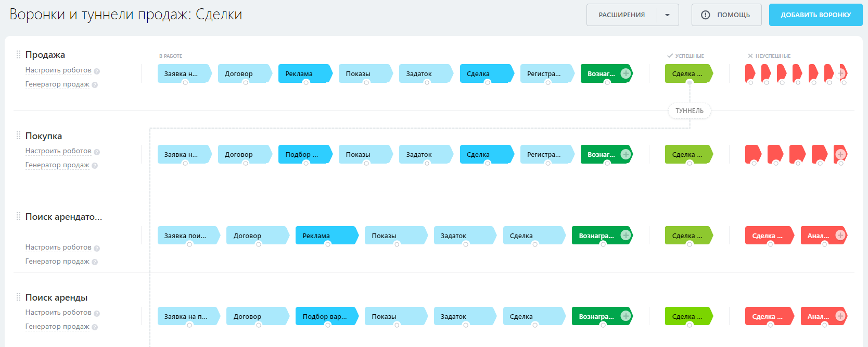Select the Реклама stage in Продажа funnel
The image size is (868, 347).
(x=305, y=73)
